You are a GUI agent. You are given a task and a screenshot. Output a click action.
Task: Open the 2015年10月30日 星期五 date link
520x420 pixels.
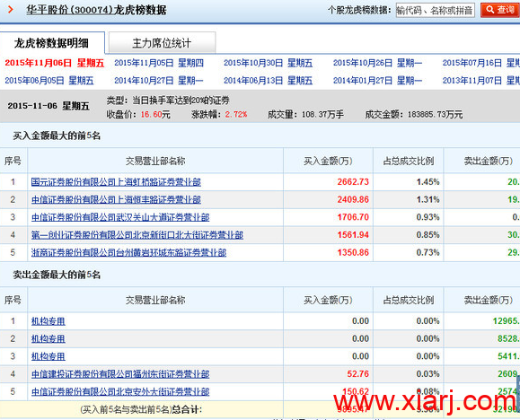268,63
